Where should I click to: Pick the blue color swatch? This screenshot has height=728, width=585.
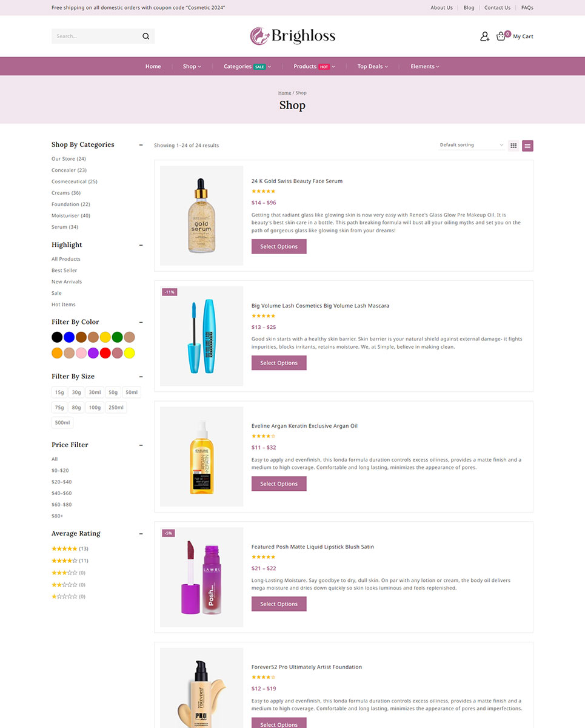(x=69, y=337)
